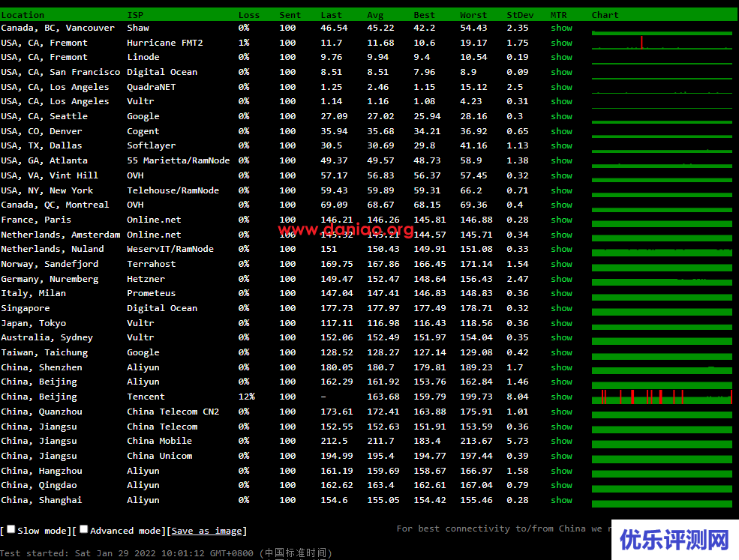
Task: Show MTR for San Francisco Digital Ocean
Action: pyautogui.click(x=561, y=72)
